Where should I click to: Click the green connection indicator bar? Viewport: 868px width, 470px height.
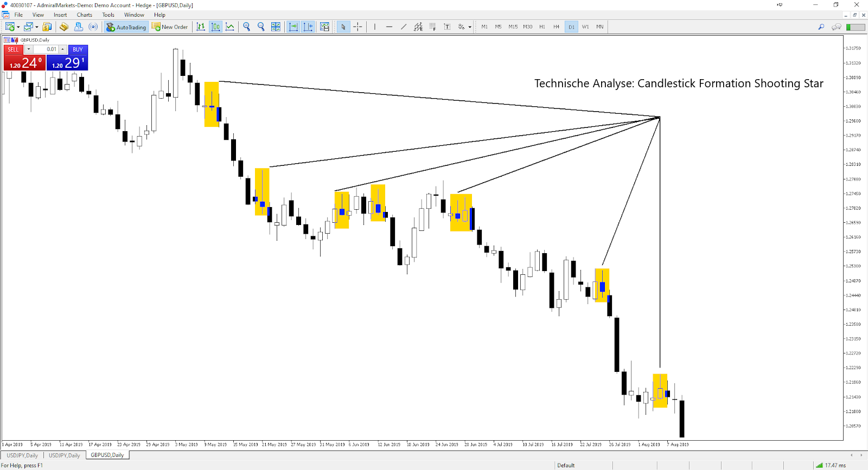point(856,27)
